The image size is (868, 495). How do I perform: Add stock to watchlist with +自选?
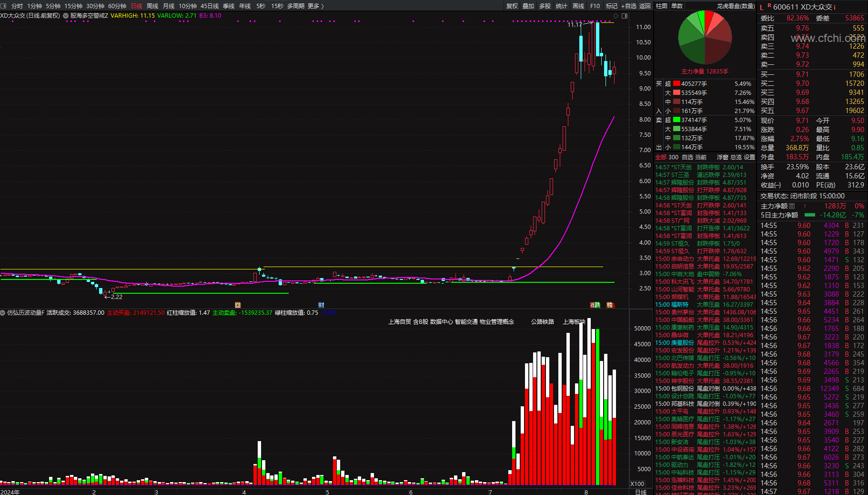[x=629, y=6]
